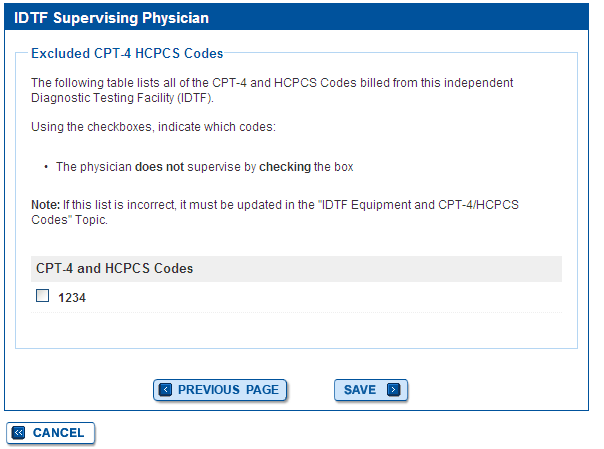Select the 1234 code label
Screen dimensions: 604x449
[x=72, y=297]
